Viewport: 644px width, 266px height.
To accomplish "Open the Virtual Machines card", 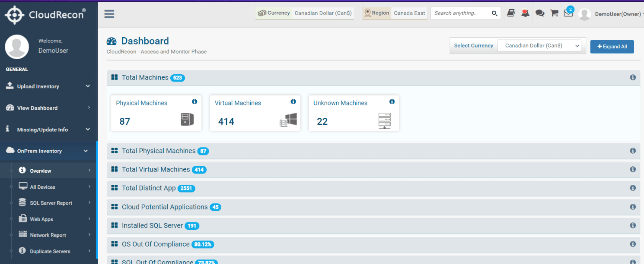I will click(x=255, y=113).
